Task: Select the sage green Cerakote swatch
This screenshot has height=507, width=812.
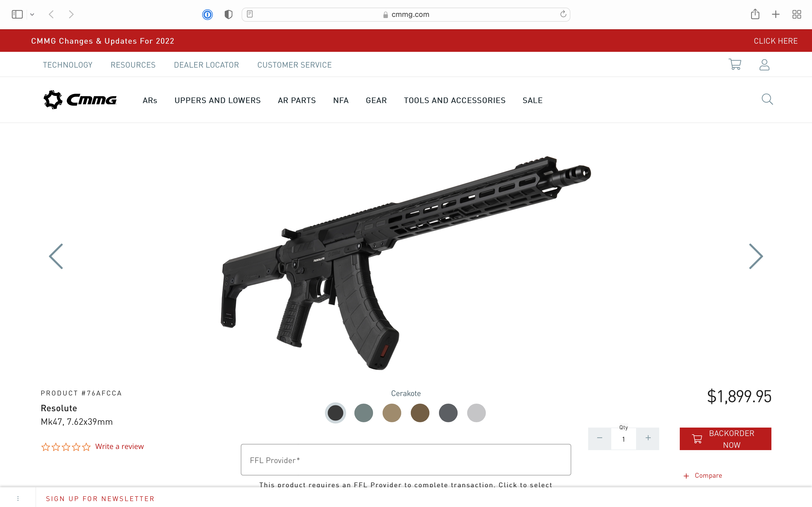Action: (x=363, y=413)
